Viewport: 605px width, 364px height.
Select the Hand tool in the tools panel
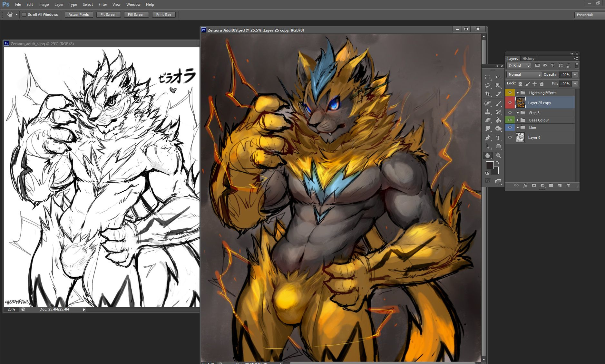488,156
